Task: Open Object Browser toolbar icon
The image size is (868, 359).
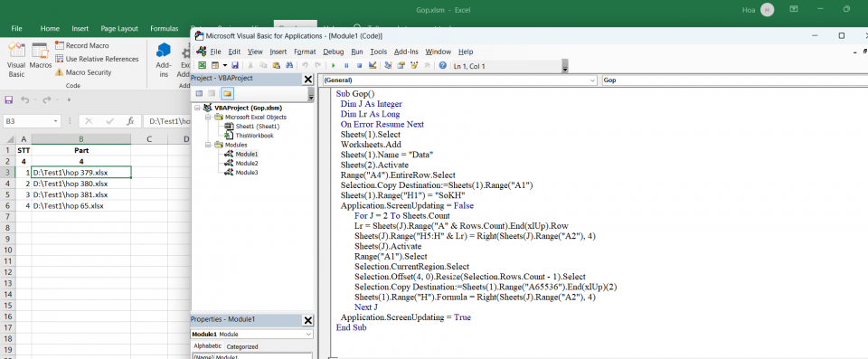Action: 414,65
